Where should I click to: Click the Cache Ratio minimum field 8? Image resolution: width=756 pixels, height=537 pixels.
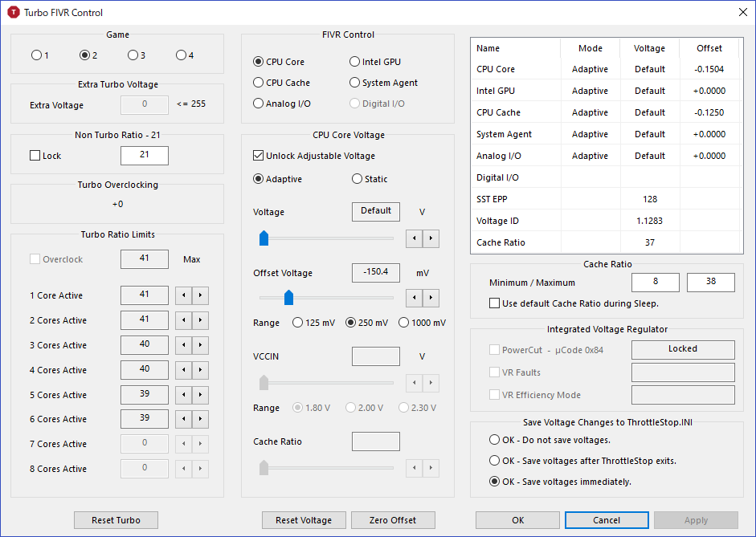(x=656, y=283)
